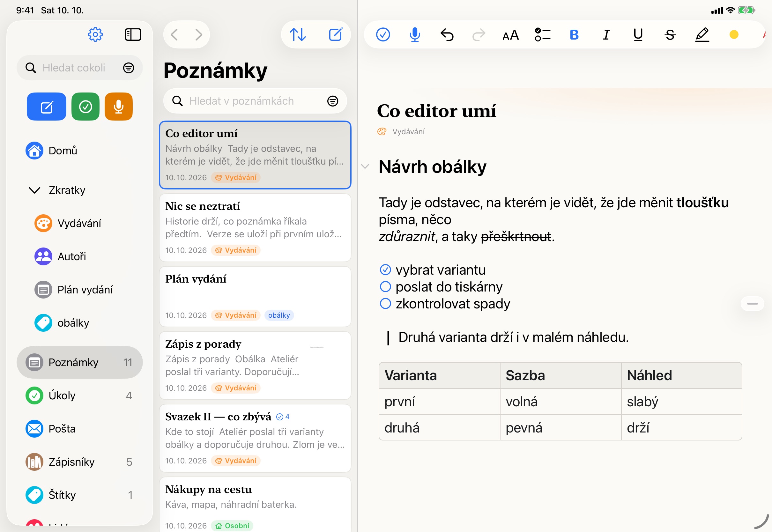Open the 'Nic se neztratí' note
Screen dimensions: 772x532
pos(255,228)
